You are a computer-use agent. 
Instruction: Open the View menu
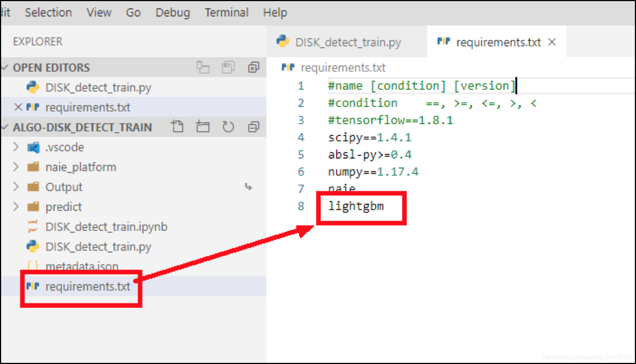click(99, 13)
